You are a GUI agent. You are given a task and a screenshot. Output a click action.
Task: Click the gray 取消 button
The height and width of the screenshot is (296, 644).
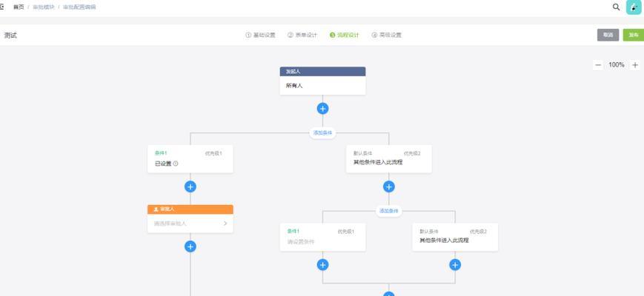[608, 35]
